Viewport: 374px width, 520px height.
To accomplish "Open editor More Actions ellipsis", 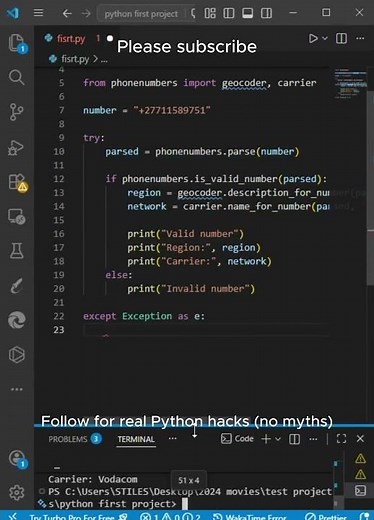I will click(360, 38).
